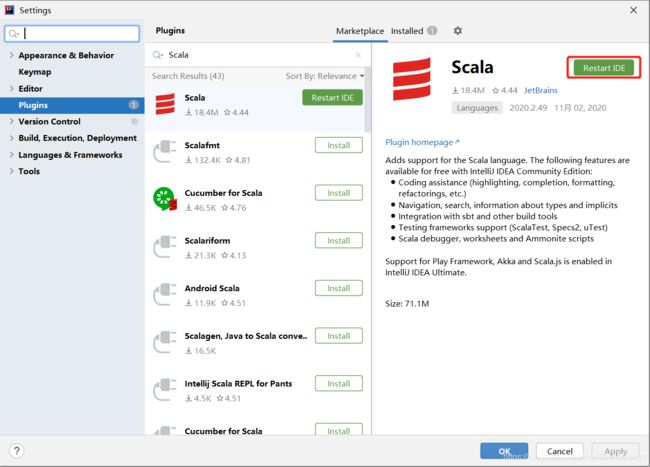Click the plugin search field containing Scala
The image size is (650, 467).
click(257, 55)
